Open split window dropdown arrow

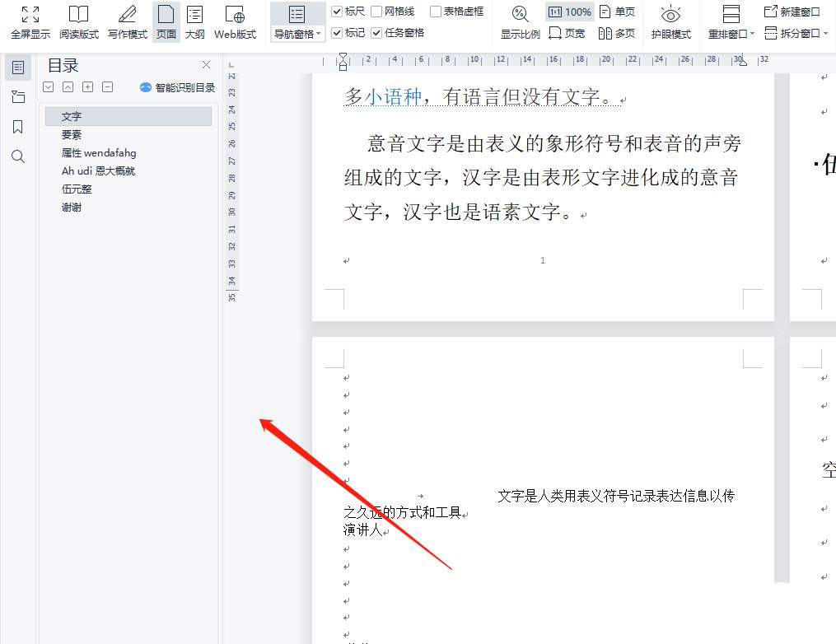[x=825, y=34]
